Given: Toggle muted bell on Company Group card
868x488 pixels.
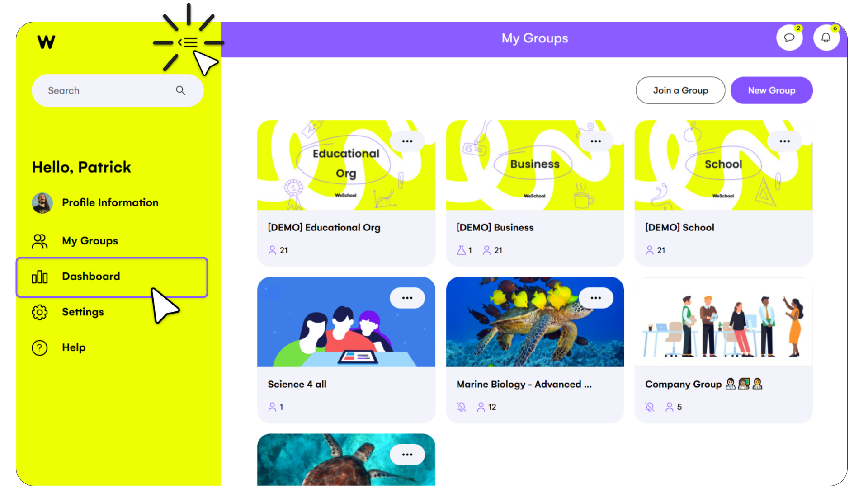Looking at the screenshot, I should pos(650,407).
